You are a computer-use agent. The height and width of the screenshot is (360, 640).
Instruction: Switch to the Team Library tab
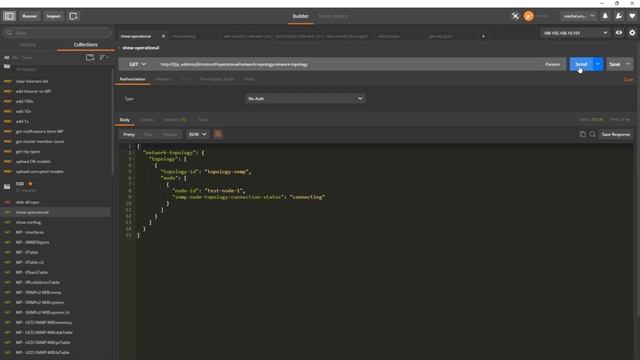[333, 16]
